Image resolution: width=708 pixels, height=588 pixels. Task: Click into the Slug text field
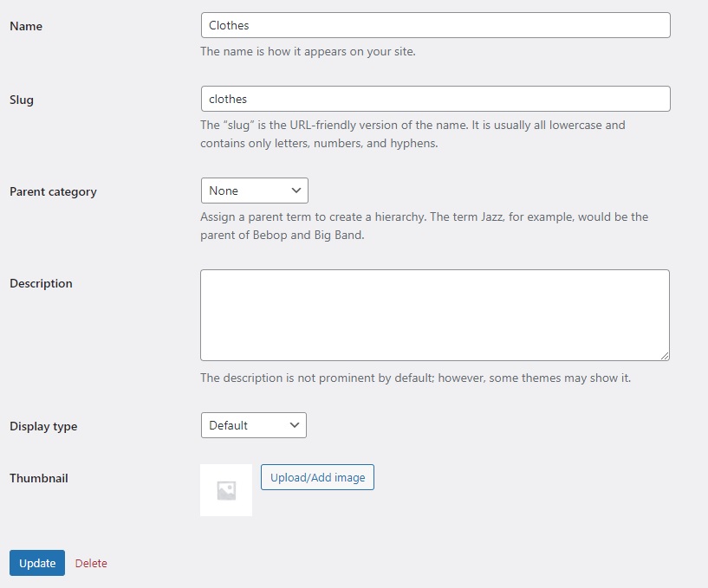(435, 99)
